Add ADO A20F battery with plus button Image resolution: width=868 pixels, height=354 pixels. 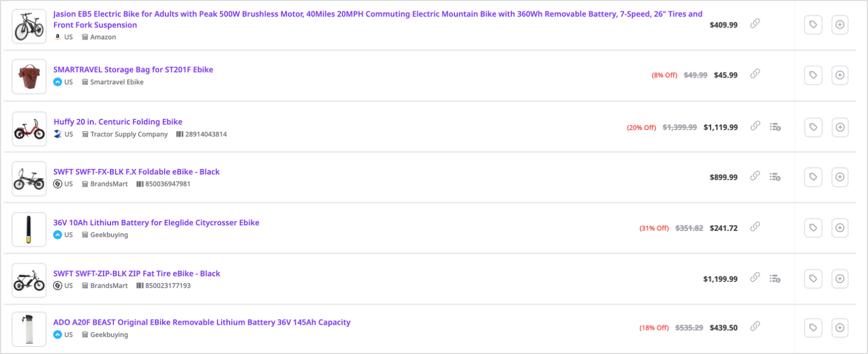point(839,328)
